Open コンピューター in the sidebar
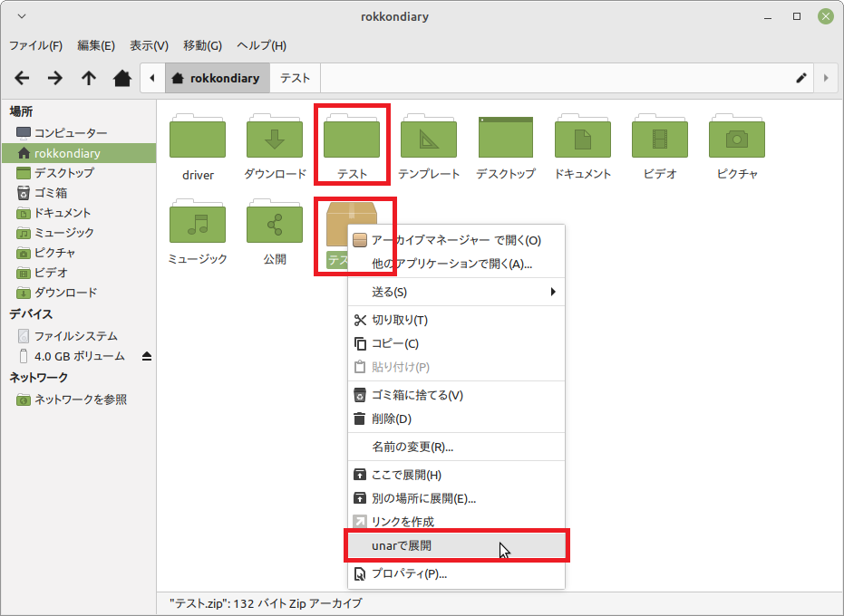This screenshot has height=616, width=844. (x=79, y=133)
